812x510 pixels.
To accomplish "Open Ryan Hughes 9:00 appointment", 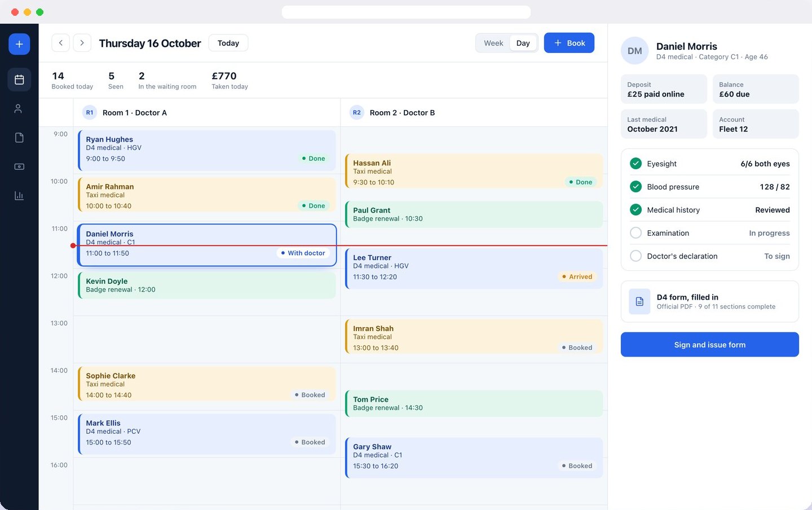I will coord(207,150).
